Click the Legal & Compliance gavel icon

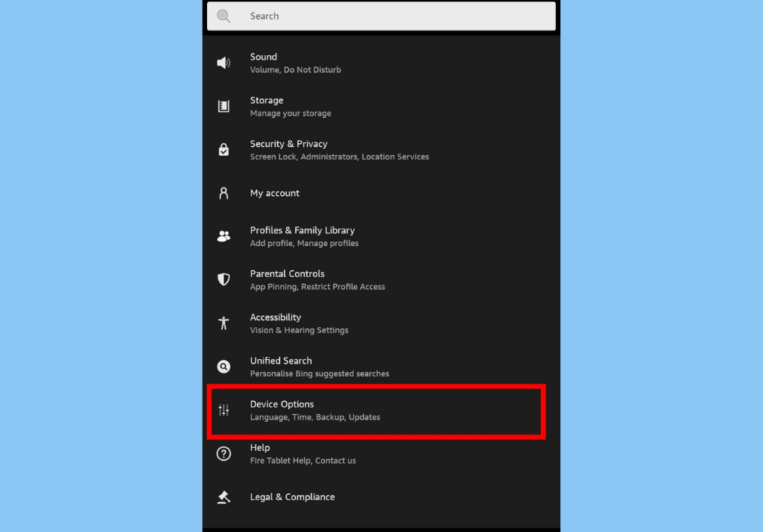[x=224, y=497]
